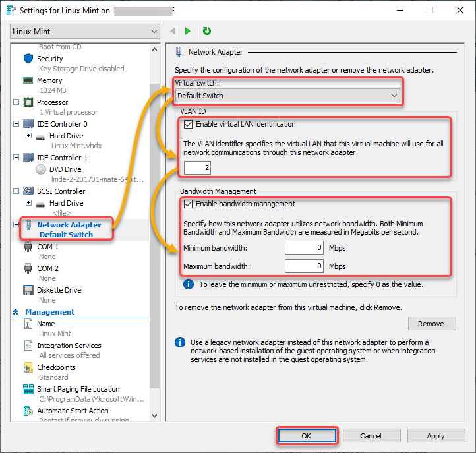Select the IDE Controller 1 icon
476x453 pixels.
pos(28,158)
